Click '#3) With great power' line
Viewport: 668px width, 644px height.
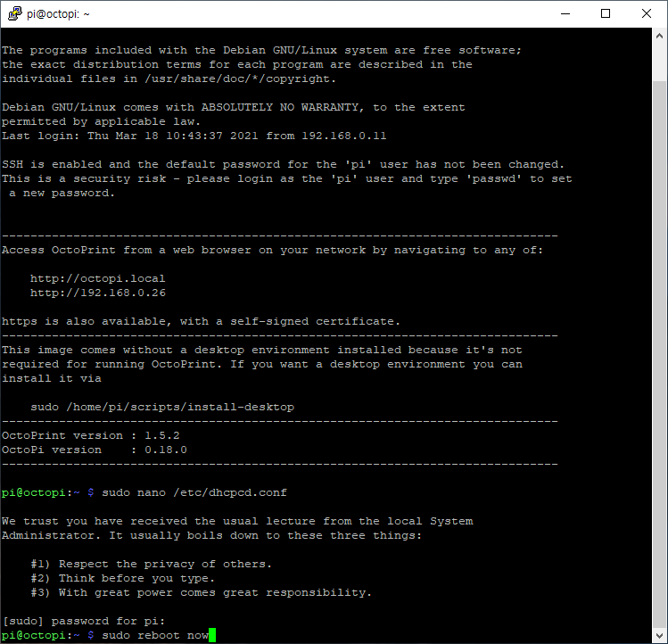(201, 592)
